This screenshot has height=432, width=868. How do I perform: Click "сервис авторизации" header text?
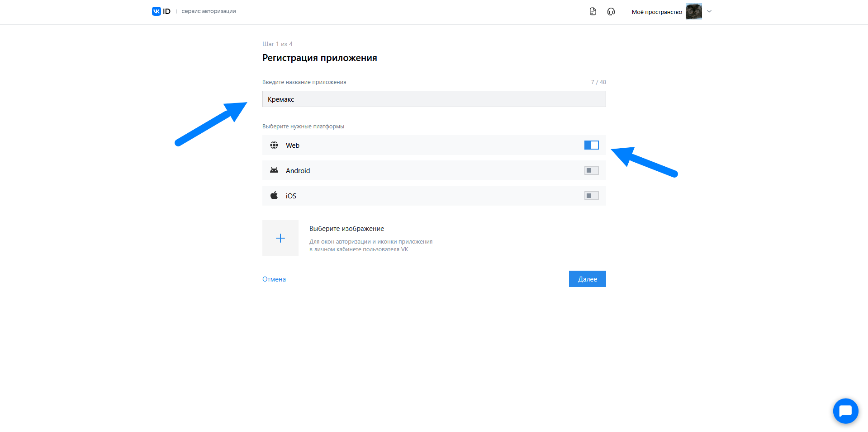pos(209,11)
